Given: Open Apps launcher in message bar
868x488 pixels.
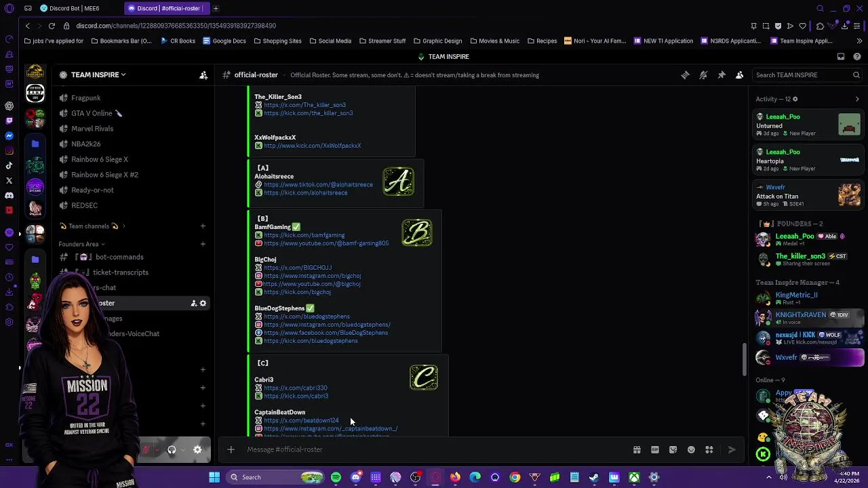Looking at the screenshot, I should point(709,449).
